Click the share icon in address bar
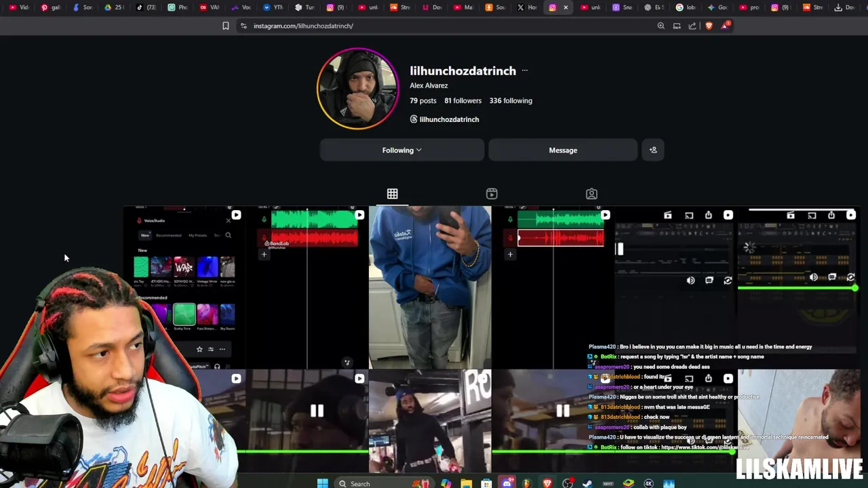Viewport: 868px width, 488px height. (692, 26)
